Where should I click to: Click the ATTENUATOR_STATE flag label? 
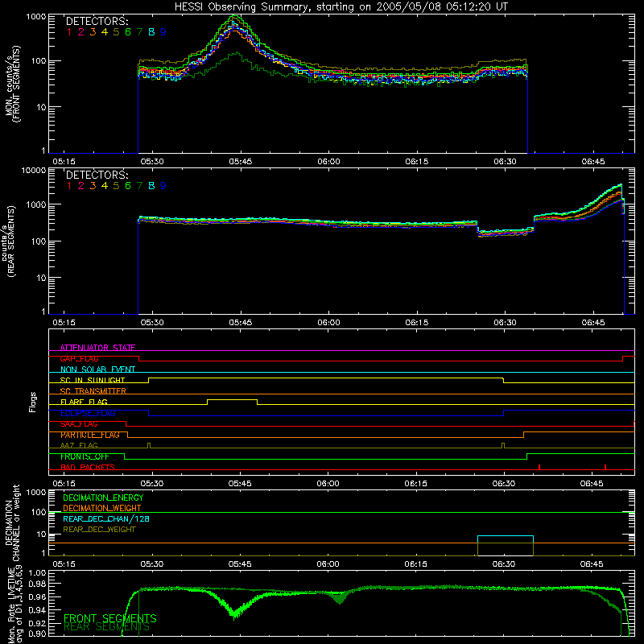point(97,348)
